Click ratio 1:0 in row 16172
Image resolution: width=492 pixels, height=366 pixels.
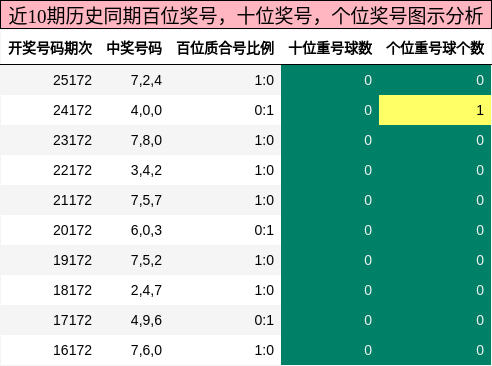point(264,350)
